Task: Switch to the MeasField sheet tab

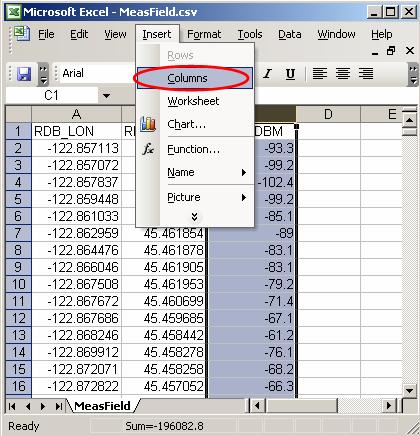Action: [x=102, y=406]
